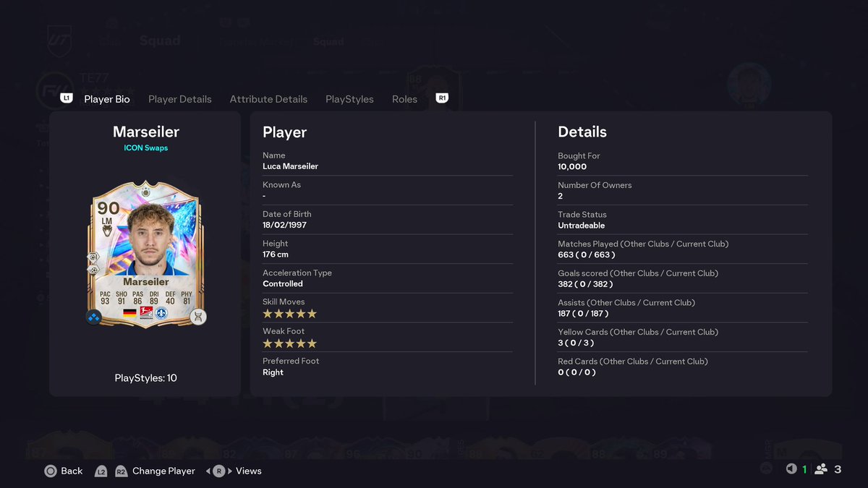Click the Back circle button icon

click(x=51, y=471)
